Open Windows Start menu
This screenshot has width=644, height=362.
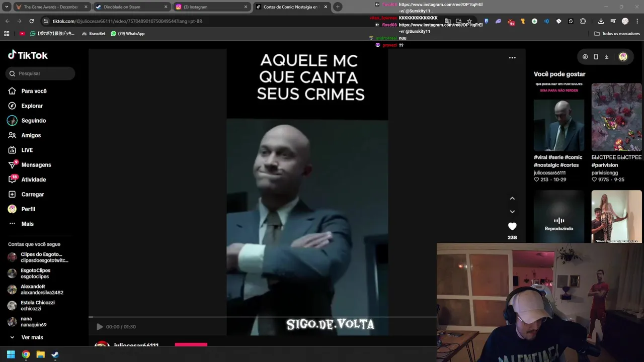[11, 354]
